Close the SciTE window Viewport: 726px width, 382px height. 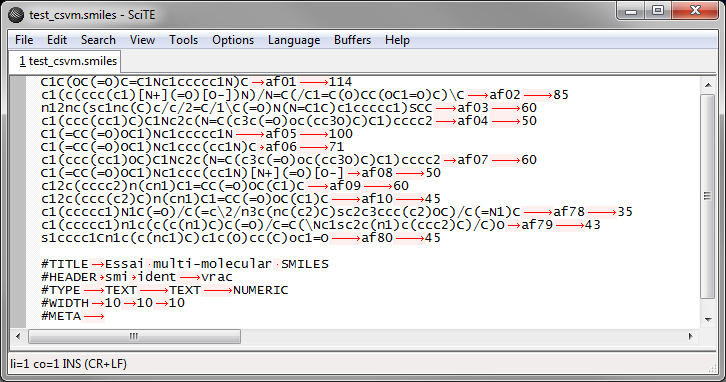(x=695, y=11)
